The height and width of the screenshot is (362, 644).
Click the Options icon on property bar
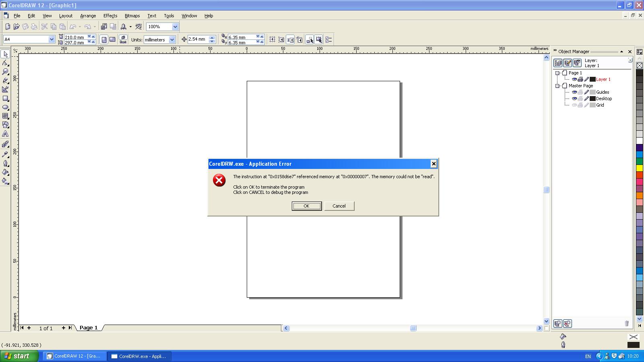pos(328,39)
